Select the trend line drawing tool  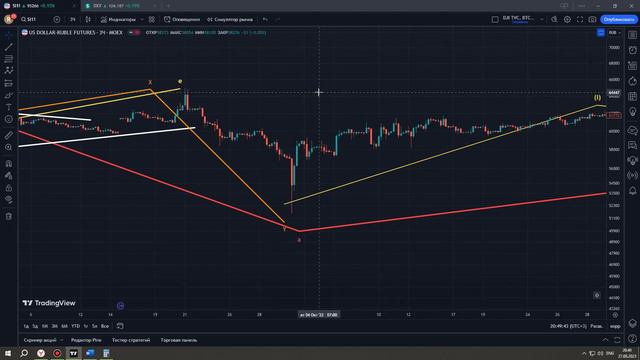point(9,47)
